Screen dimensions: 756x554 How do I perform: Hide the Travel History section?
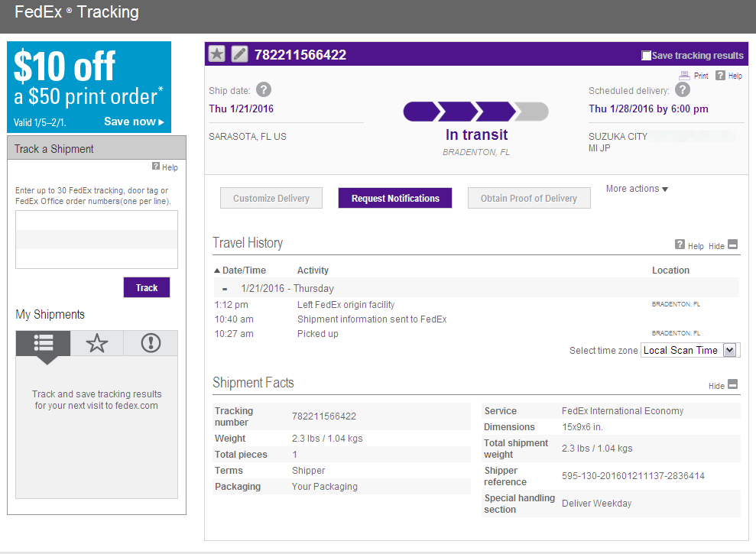732,245
